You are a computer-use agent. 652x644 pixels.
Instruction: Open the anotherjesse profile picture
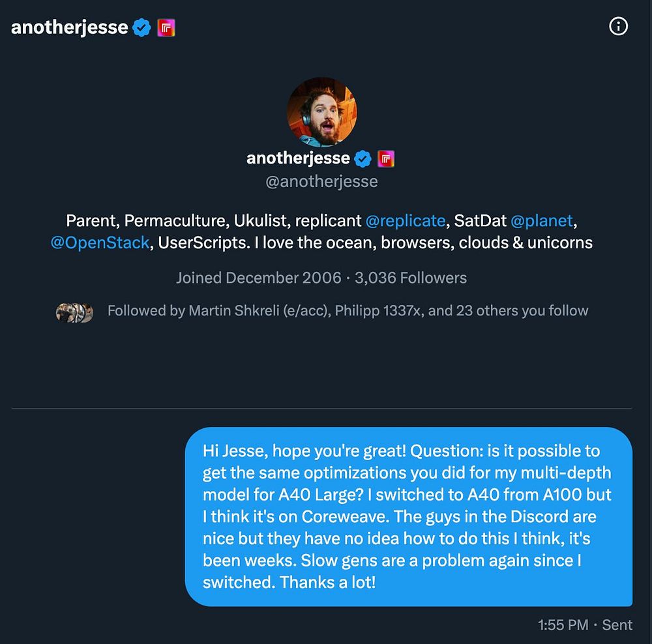pos(322,112)
